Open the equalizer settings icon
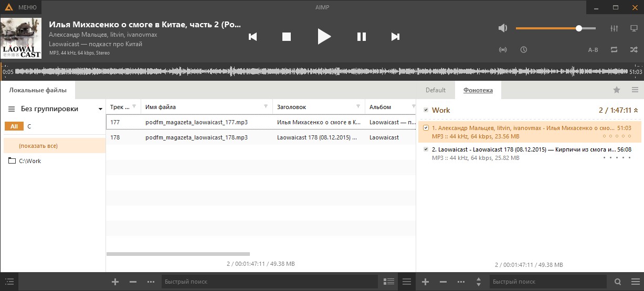644x291 pixels. pos(614,28)
